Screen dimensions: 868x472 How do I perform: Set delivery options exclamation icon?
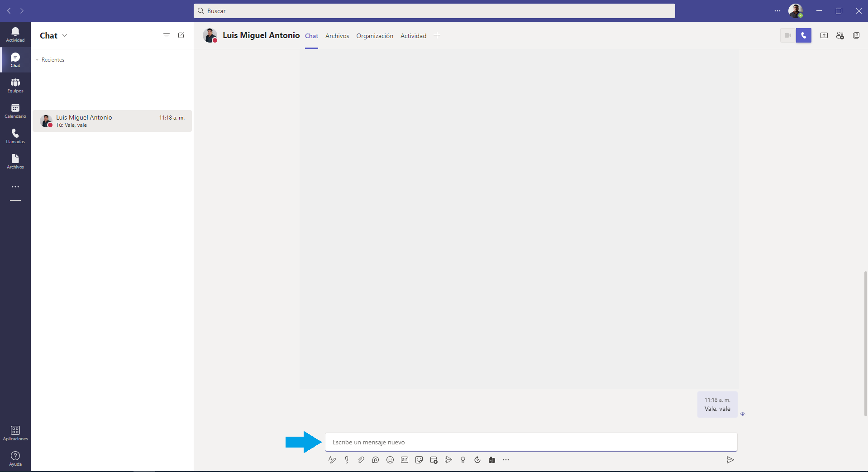(x=347, y=460)
